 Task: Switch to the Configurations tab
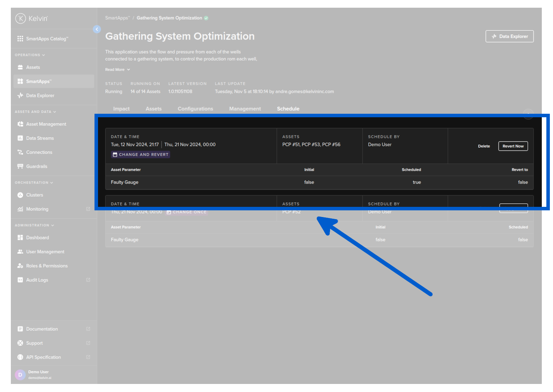(x=195, y=109)
